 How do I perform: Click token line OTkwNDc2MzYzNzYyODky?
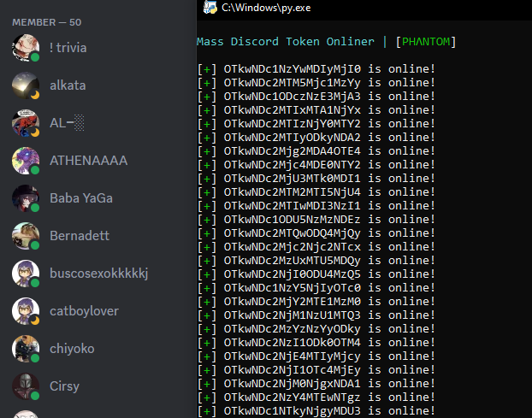316,329
